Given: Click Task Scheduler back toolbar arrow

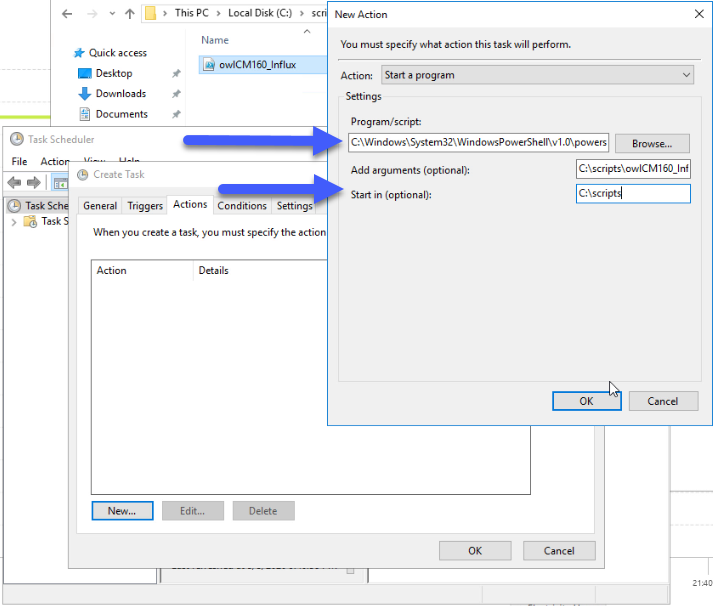Looking at the screenshot, I should (14, 183).
